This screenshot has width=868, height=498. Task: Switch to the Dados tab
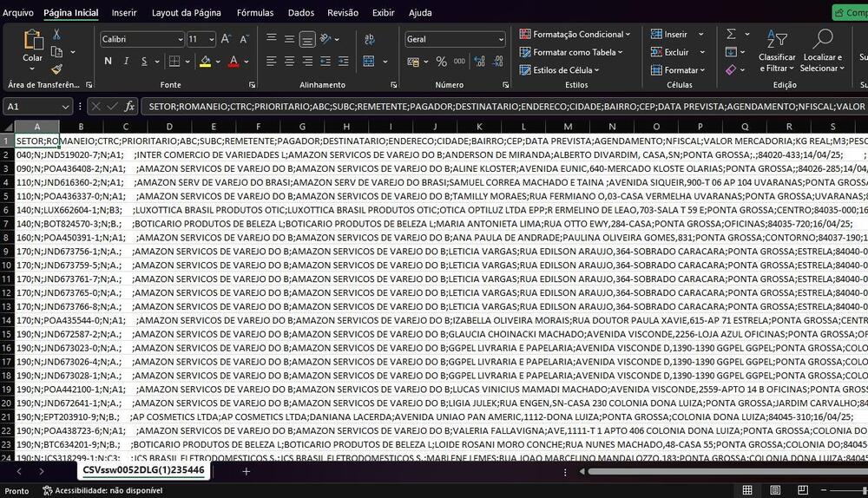301,12
